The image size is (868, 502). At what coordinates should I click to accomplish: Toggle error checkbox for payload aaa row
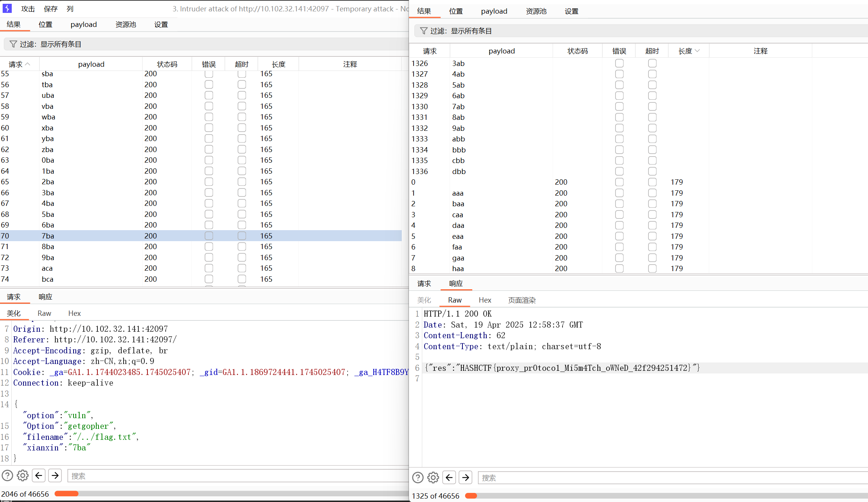(619, 193)
